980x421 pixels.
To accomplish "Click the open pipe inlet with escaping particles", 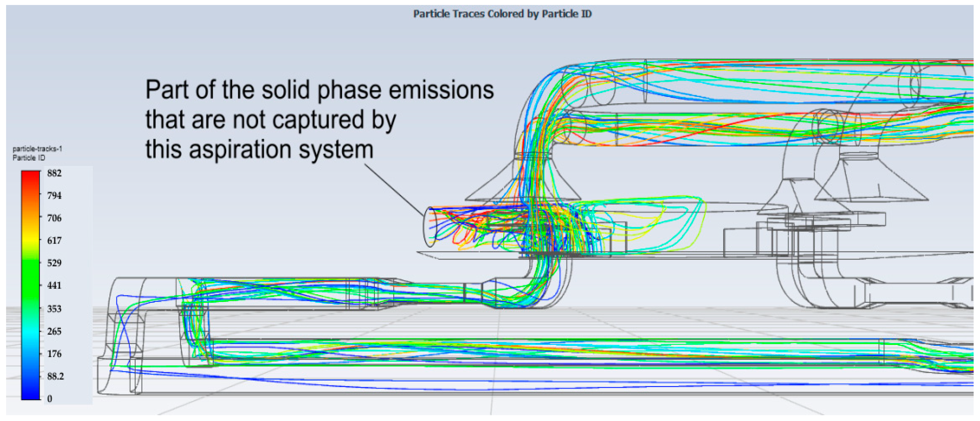I will pyautogui.click(x=430, y=227).
